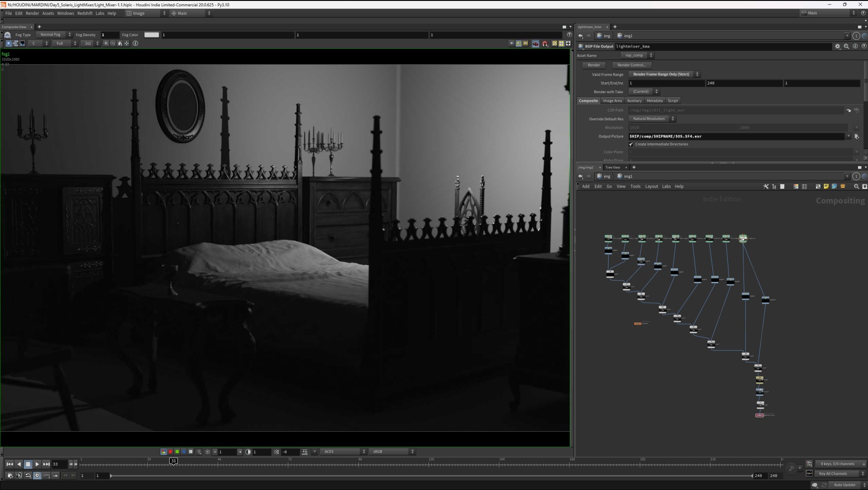The image size is (868, 490).
Task: Add a sticky note in network
Action: click(x=826, y=186)
